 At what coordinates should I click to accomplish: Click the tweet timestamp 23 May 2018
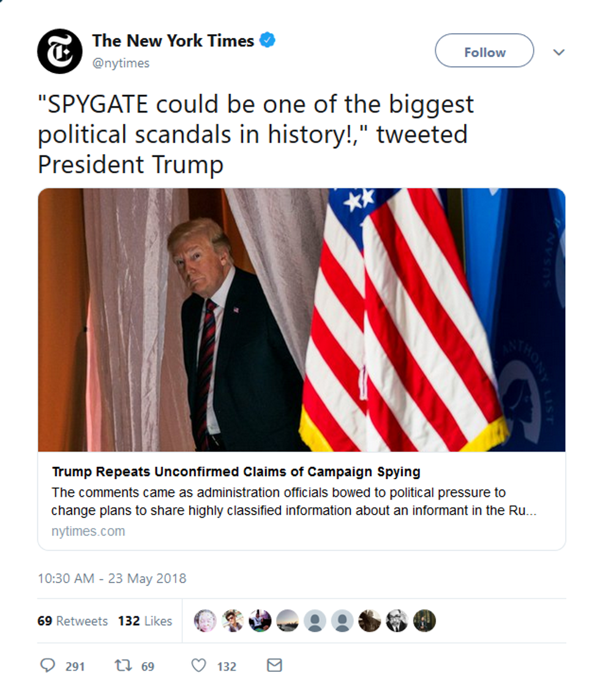(113, 578)
